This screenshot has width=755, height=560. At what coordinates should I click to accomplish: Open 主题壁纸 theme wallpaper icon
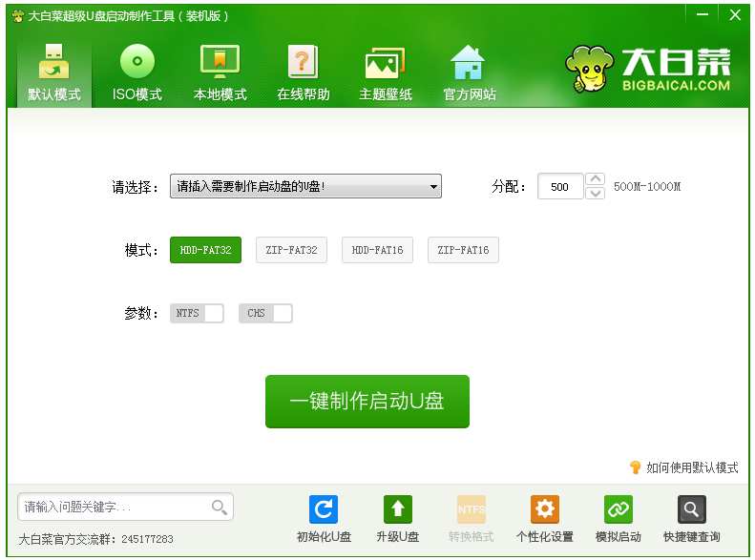386,73
